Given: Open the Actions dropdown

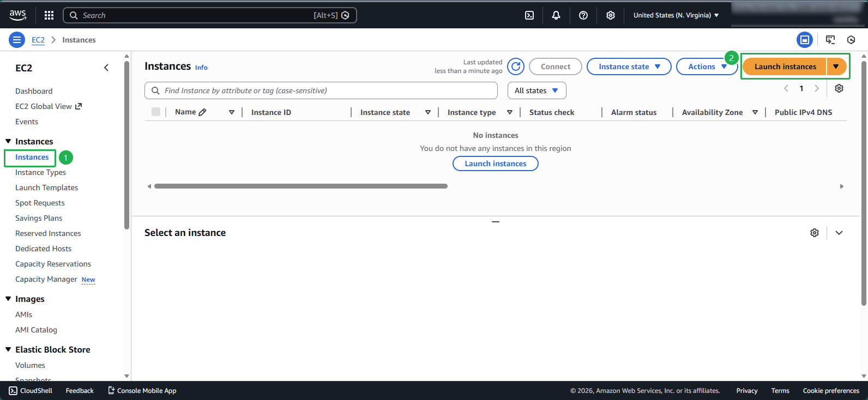Looking at the screenshot, I should [707, 66].
